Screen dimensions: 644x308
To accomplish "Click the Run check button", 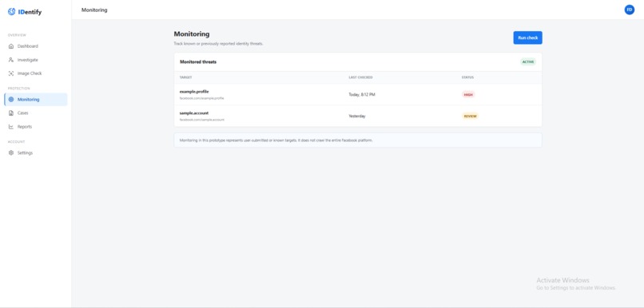I will tap(528, 38).
